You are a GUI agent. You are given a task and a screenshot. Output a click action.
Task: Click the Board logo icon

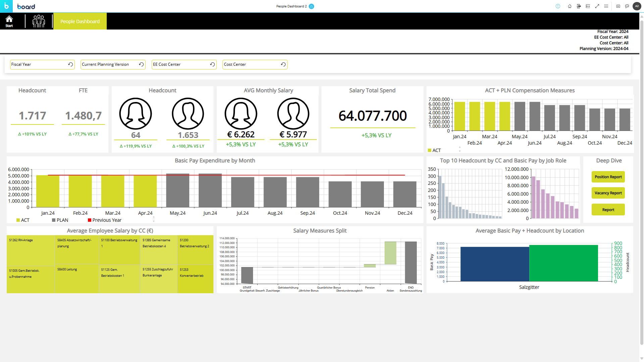coord(6,6)
